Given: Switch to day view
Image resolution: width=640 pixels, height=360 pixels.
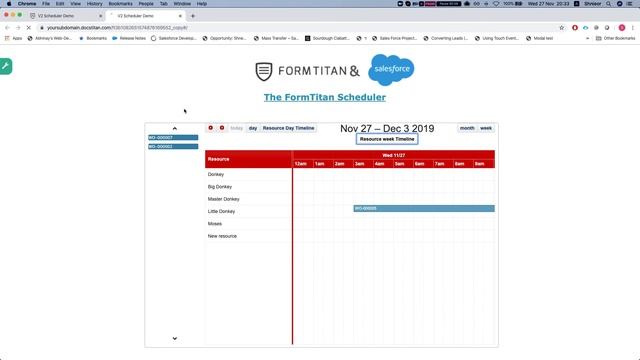Looking at the screenshot, I should pos(253,128).
